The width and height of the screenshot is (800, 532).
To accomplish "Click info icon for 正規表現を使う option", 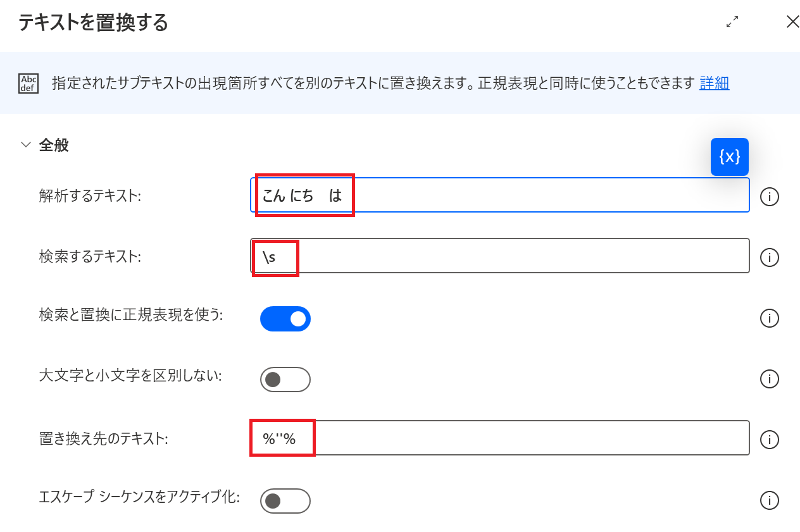I will [769, 318].
